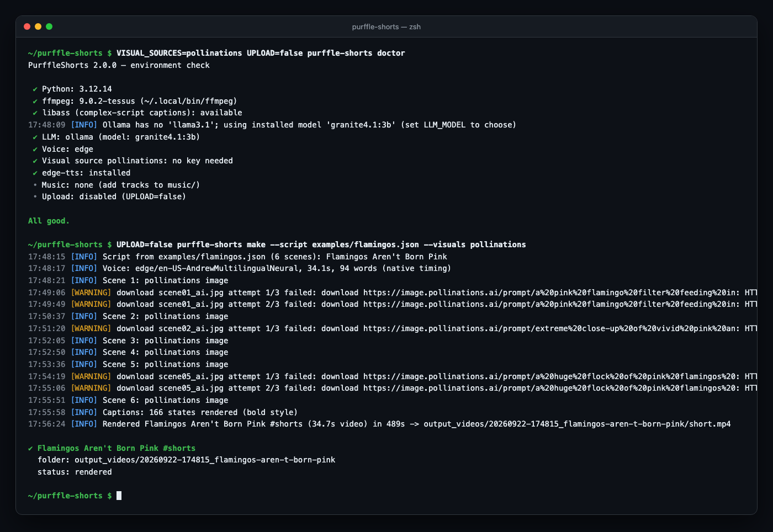This screenshot has width=773, height=532.
Task: Click the green 'All good.' message
Action: click(x=49, y=221)
